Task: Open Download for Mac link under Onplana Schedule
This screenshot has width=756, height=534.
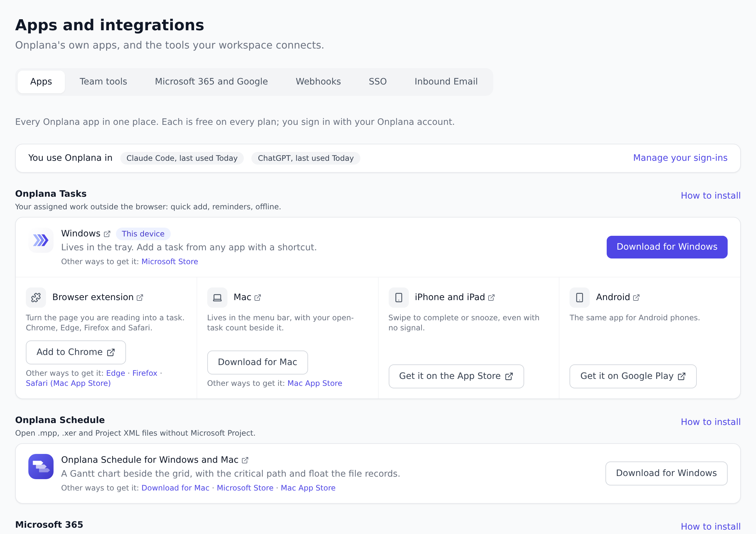Action: tap(175, 488)
